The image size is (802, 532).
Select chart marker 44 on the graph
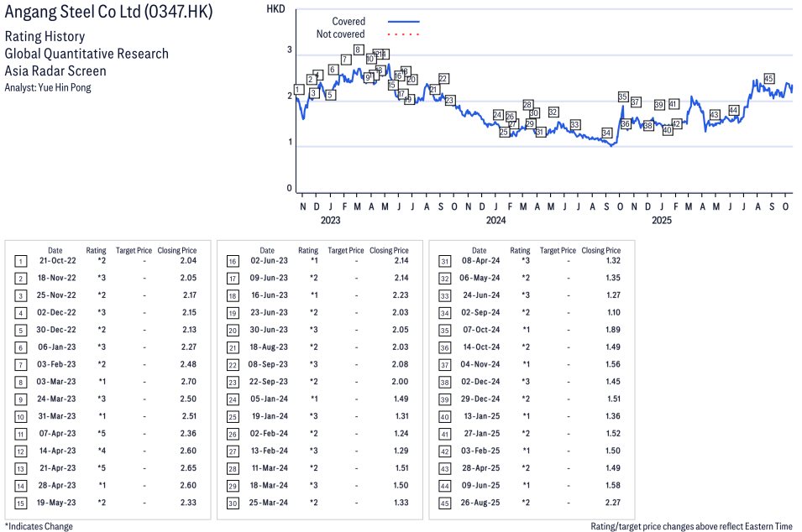[x=733, y=110]
